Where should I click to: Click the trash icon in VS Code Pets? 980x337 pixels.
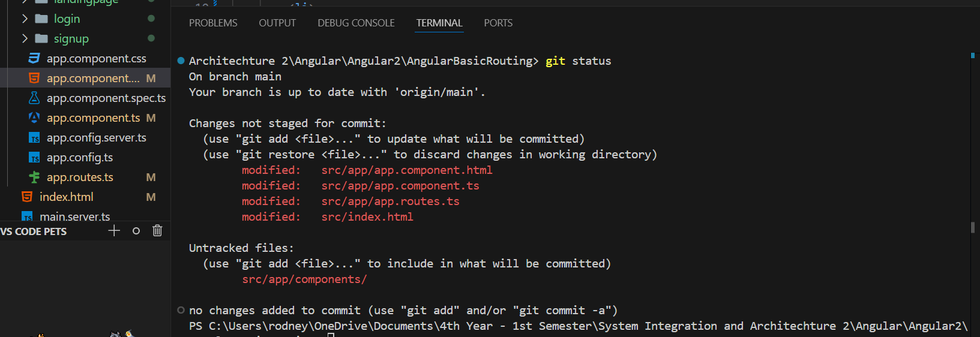point(157,231)
